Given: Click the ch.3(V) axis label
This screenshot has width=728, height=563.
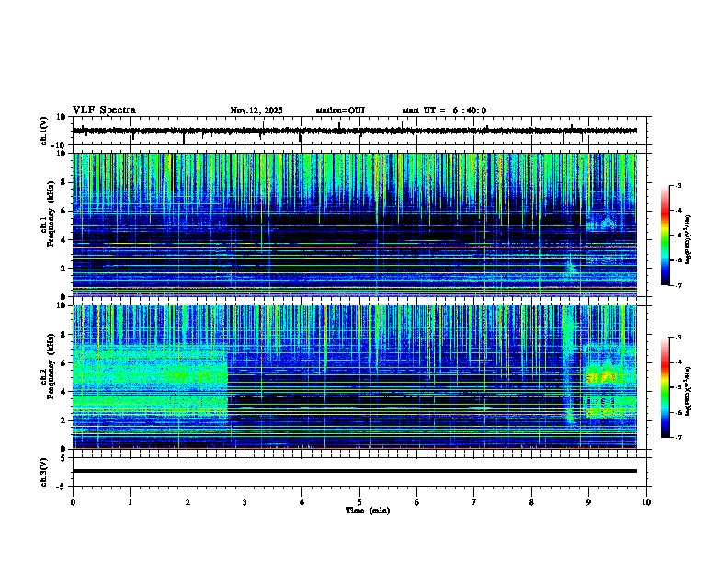Looking at the screenshot, I should 44,473.
